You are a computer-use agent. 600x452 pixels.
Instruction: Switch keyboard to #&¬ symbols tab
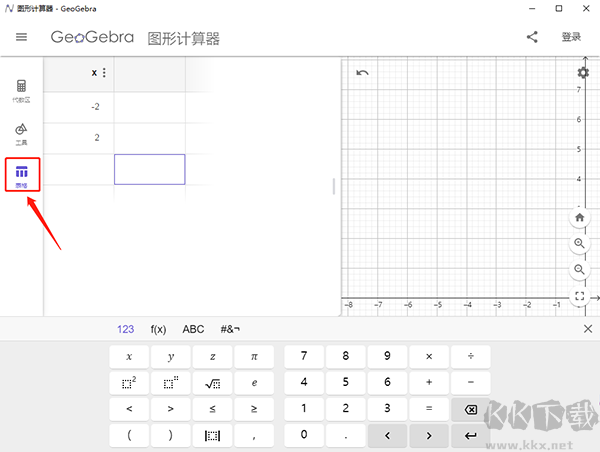click(x=230, y=329)
